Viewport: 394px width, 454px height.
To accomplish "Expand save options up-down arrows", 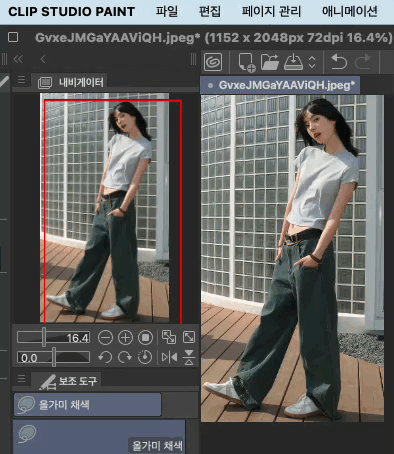I will coord(312,62).
